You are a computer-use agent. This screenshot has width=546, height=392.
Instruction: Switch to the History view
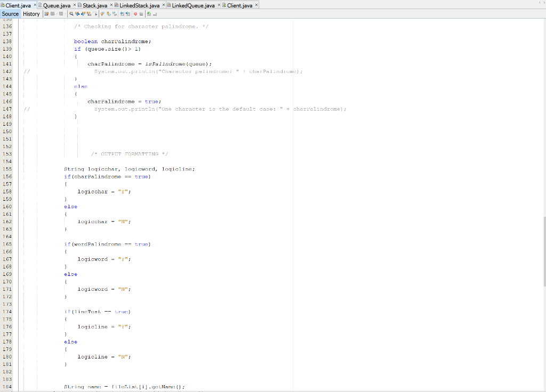pyautogui.click(x=31, y=14)
